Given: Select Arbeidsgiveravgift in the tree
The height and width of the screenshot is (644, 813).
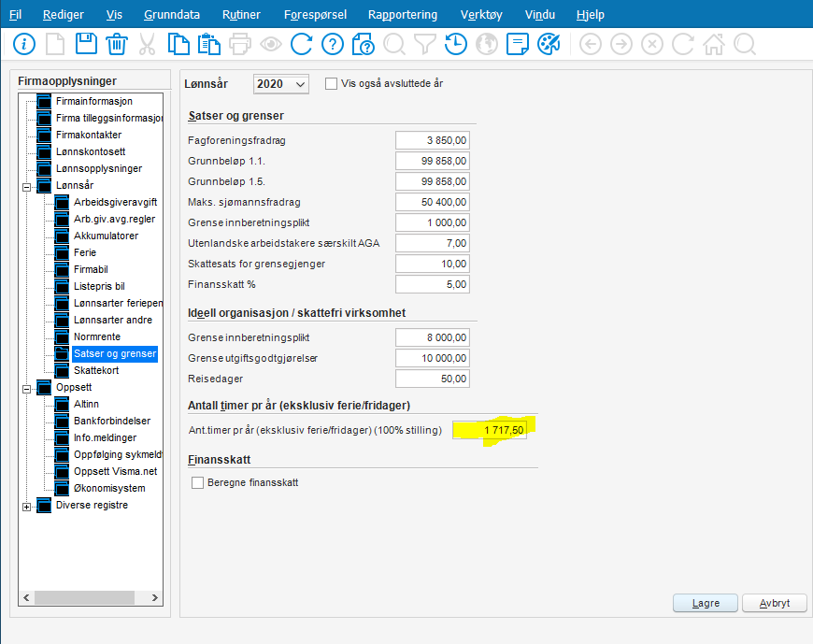Looking at the screenshot, I should tap(115, 202).
